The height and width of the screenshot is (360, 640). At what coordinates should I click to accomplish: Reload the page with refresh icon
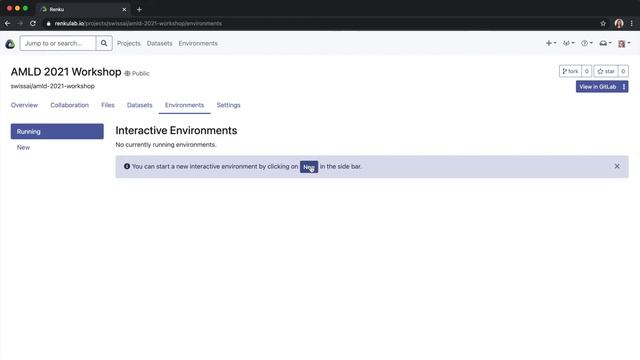click(x=33, y=23)
